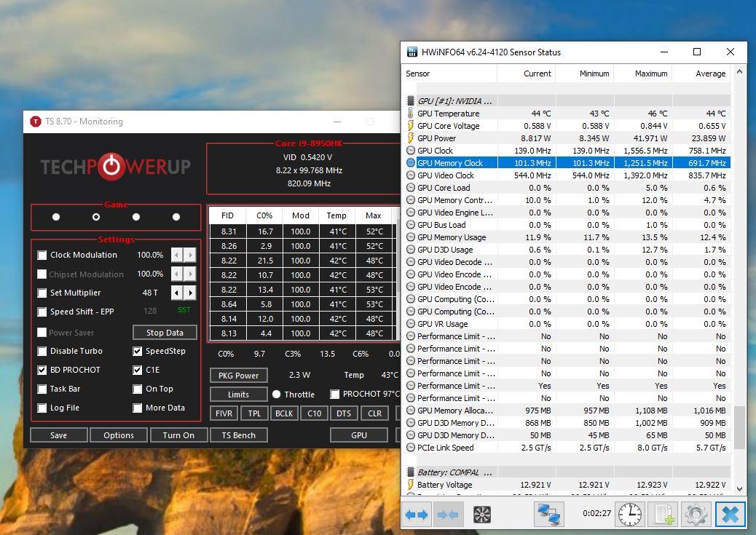Click the network remote sensors icon
Viewport: 756px width, 535px height.
[548, 515]
